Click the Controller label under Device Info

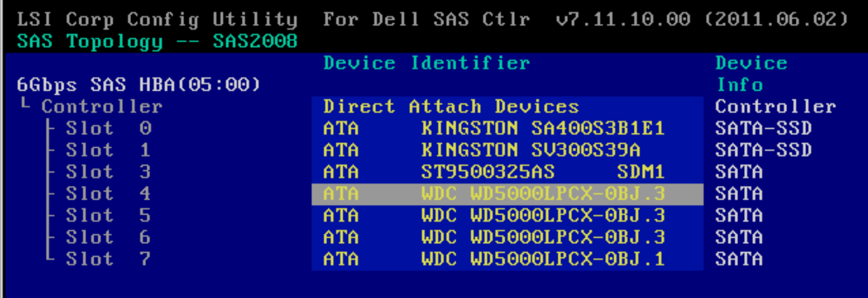pos(776,107)
